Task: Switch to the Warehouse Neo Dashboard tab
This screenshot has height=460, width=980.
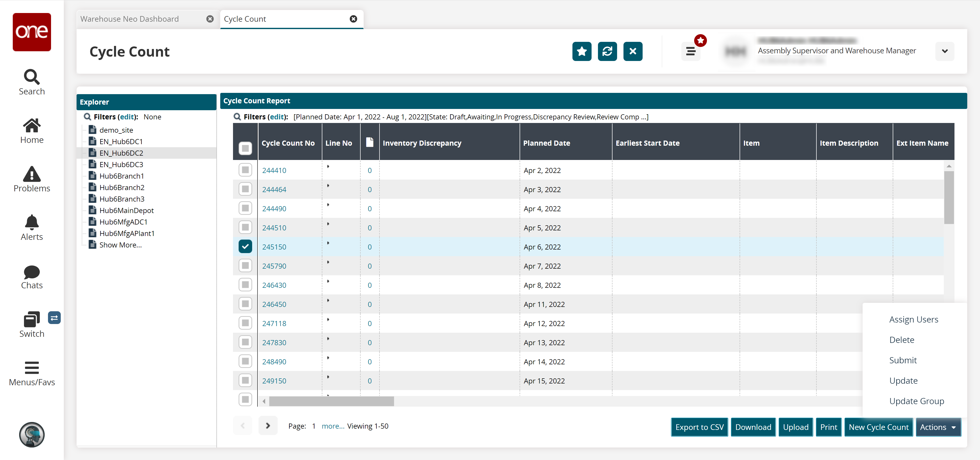Action: coord(129,19)
